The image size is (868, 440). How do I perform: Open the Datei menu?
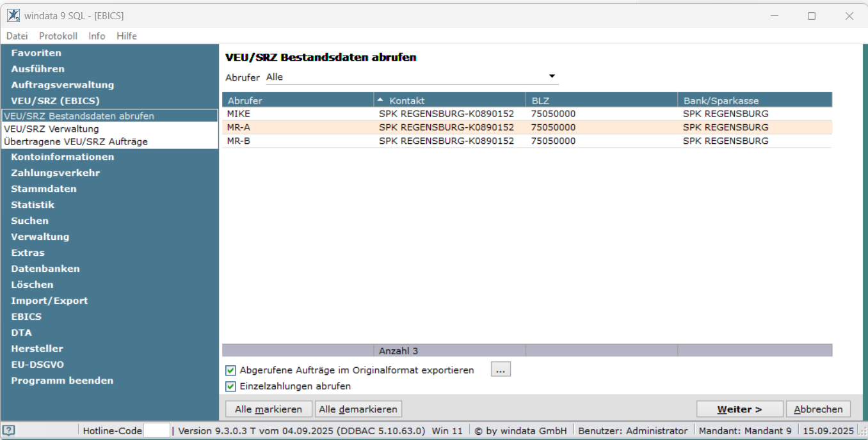point(17,36)
